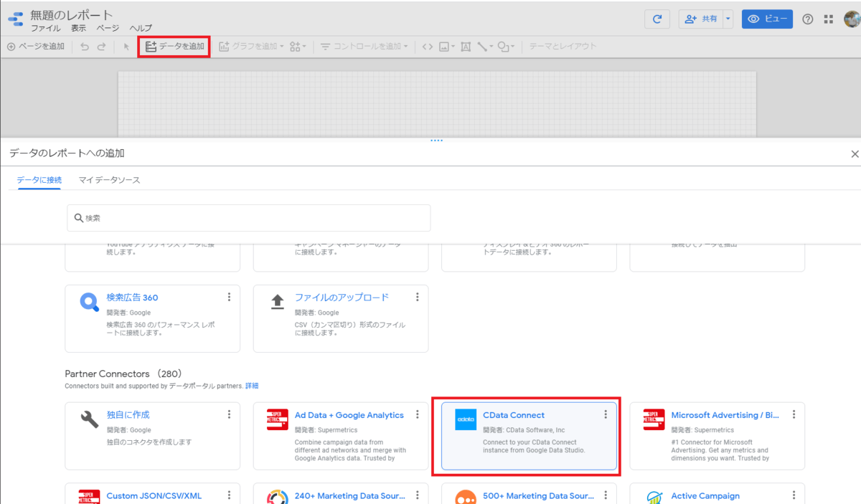
Task: Open more options for 500+ Marketing Data Sources
Action: click(x=606, y=495)
